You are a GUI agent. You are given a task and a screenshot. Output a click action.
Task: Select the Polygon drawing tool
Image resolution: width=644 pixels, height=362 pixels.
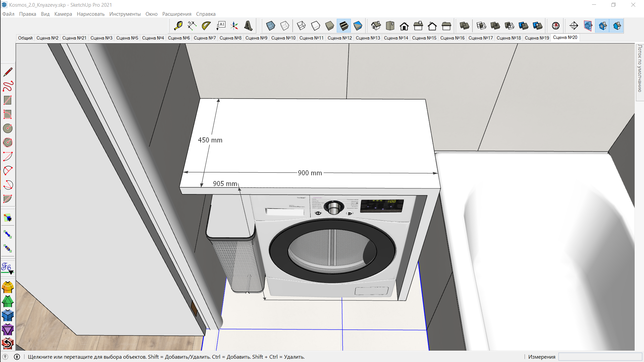(x=8, y=142)
